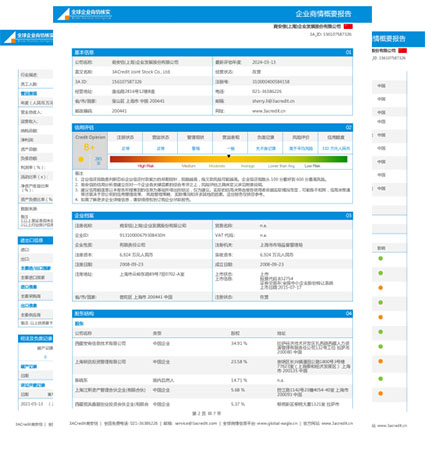
Task: Click the Average risk label
Action: pyautogui.click(x=248, y=166)
